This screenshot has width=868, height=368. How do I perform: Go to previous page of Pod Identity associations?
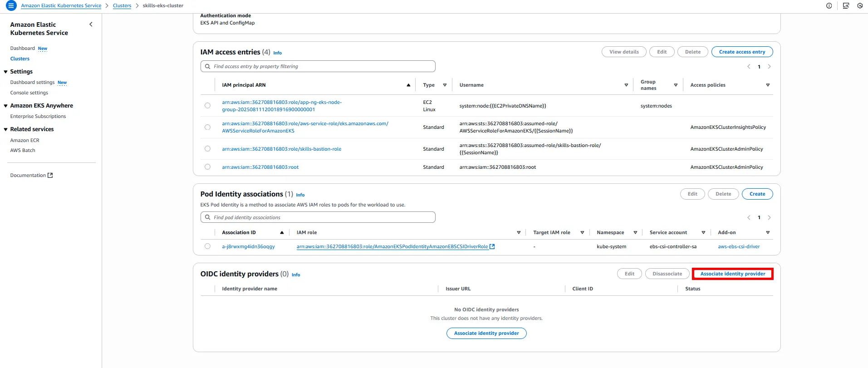(x=749, y=218)
